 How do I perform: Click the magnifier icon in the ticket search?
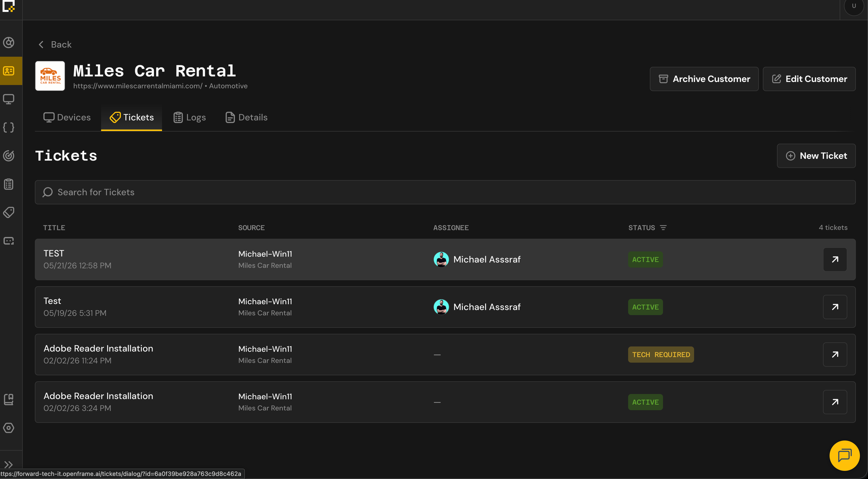(47, 192)
